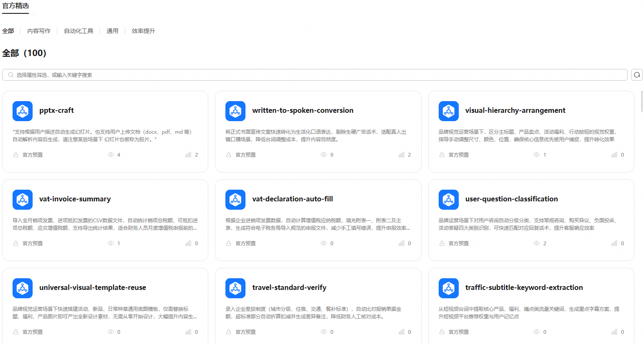
Task: Click the vat-declaration-auto-fill card icon
Action: [x=235, y=200]
